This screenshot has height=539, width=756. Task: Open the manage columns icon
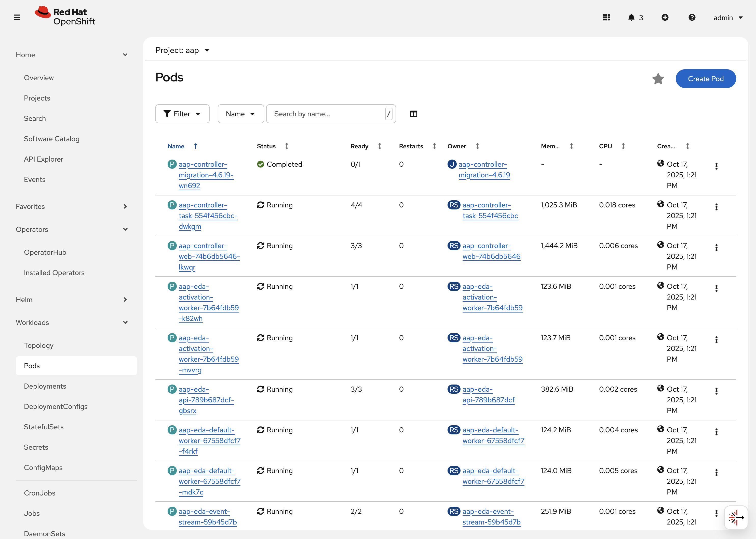(413, 114)
